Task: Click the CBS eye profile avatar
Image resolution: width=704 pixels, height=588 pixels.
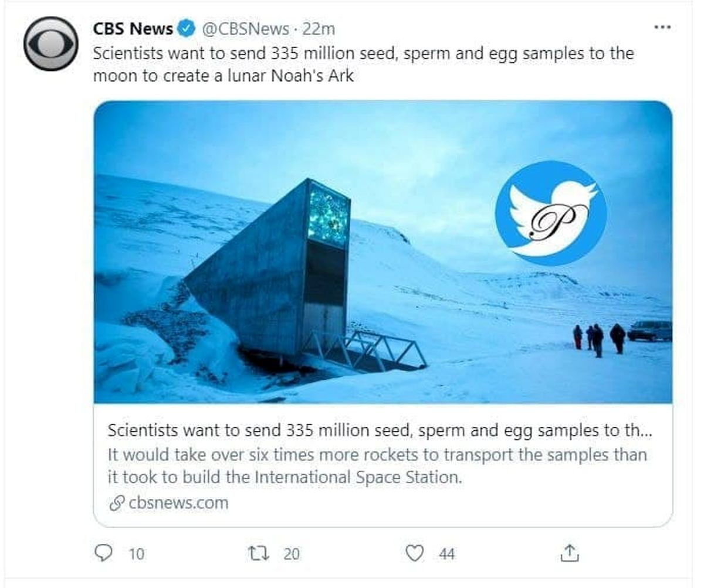Action: (50, 44)
